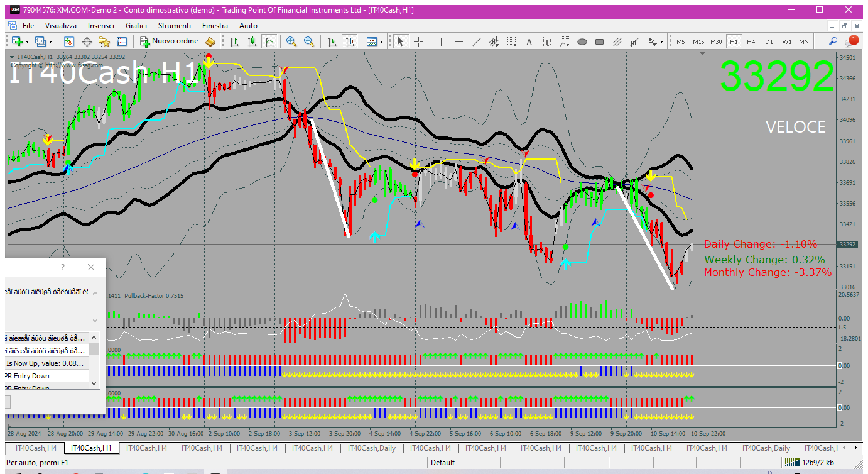Screen dimensions: 868x474
Task: Select the vertical line drawing tool
Action: [442, 41]
